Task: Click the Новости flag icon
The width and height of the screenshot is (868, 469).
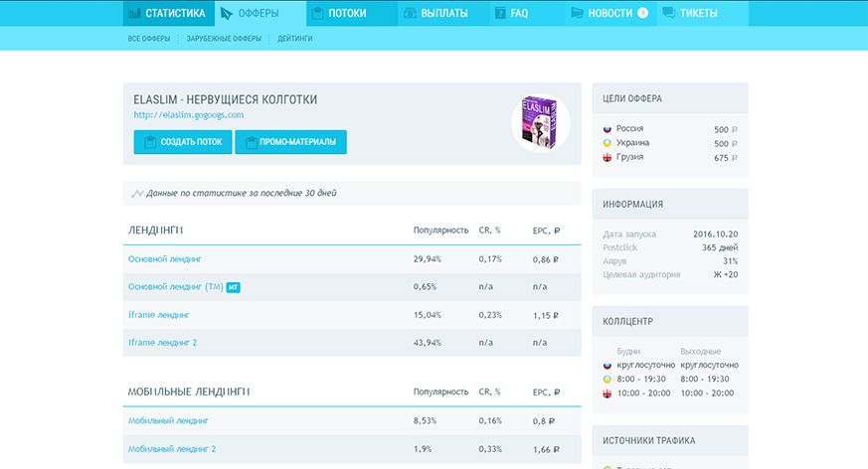Action: click(577, 13)
